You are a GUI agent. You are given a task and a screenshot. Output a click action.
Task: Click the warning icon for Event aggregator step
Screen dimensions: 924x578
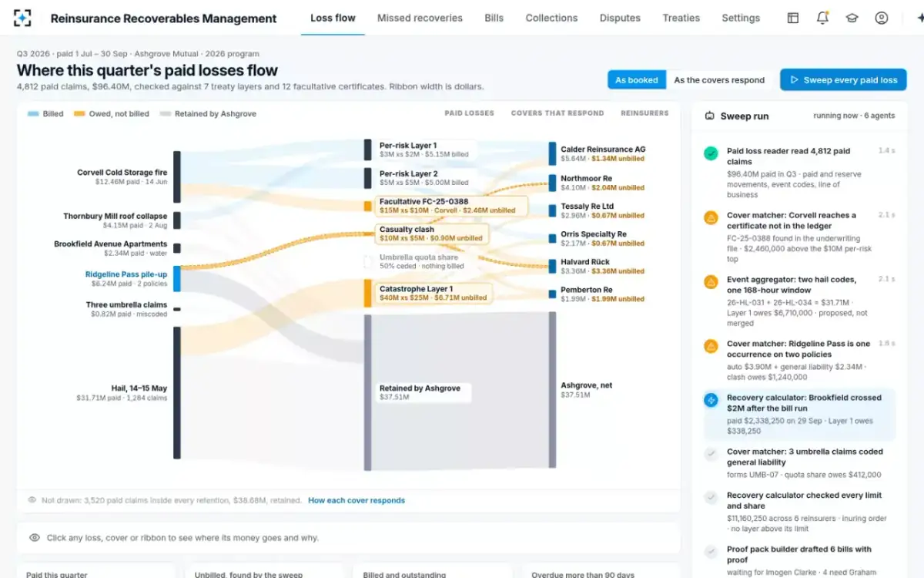pyautogui.click(x=711, y=281)
